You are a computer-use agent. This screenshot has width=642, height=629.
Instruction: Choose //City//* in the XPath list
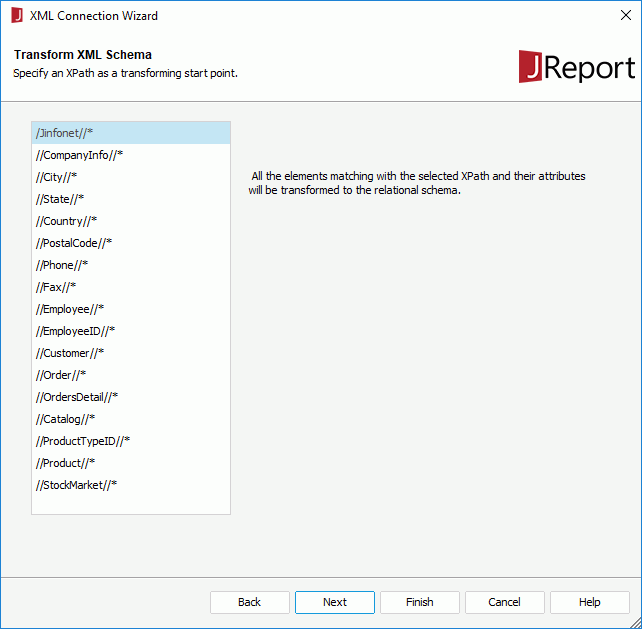(131, 177)
